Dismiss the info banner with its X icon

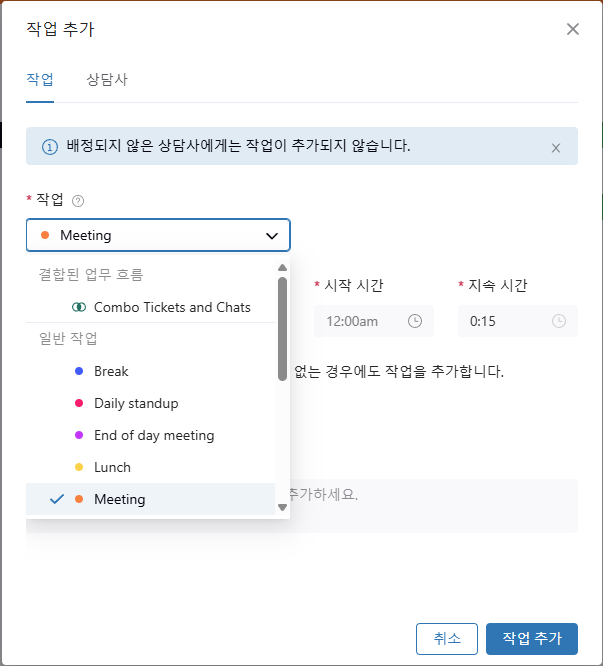[556, 148]
